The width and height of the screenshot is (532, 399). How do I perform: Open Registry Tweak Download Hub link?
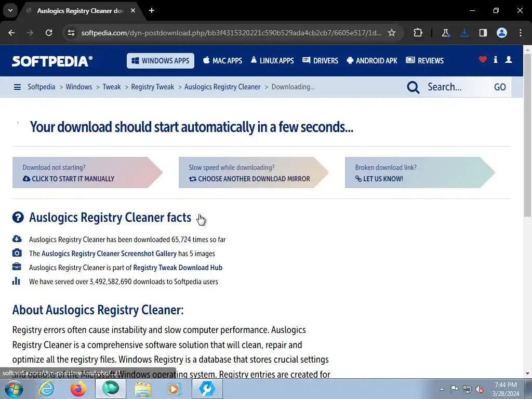pos(178,268)
